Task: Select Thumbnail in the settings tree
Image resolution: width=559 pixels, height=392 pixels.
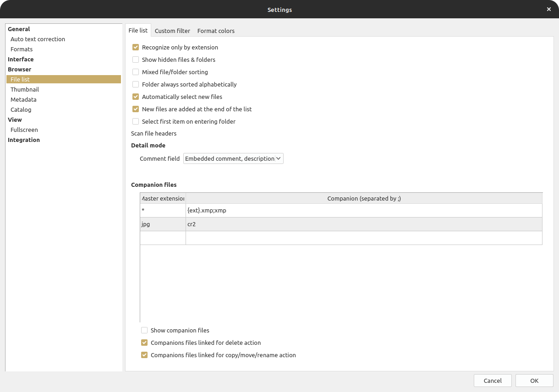Action: pos(25,89)
